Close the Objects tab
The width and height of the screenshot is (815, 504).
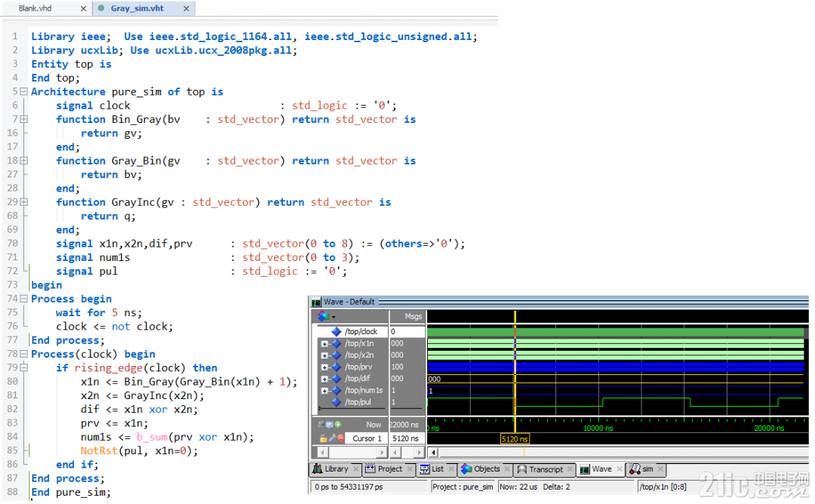pos(507,469)
